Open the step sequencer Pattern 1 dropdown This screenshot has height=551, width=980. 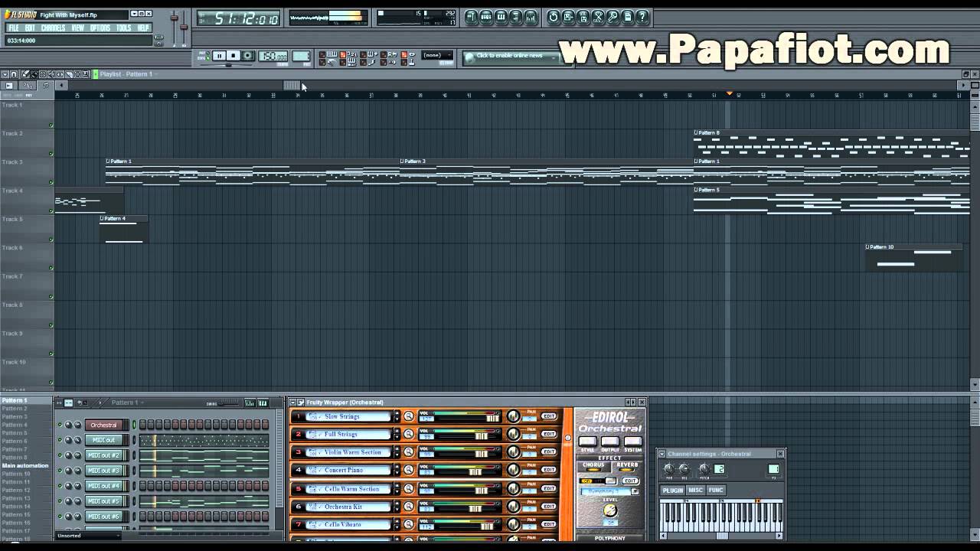point(127,403)
